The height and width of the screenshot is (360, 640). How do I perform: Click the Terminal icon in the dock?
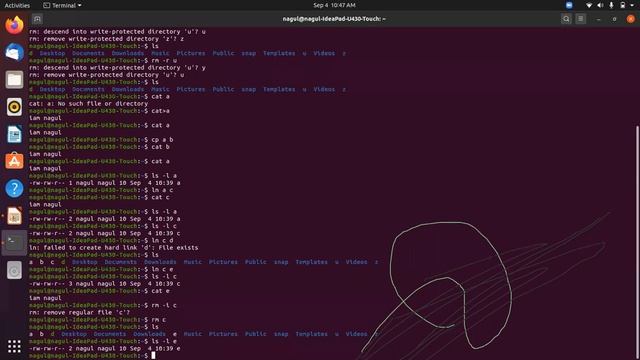click(14, 242)
